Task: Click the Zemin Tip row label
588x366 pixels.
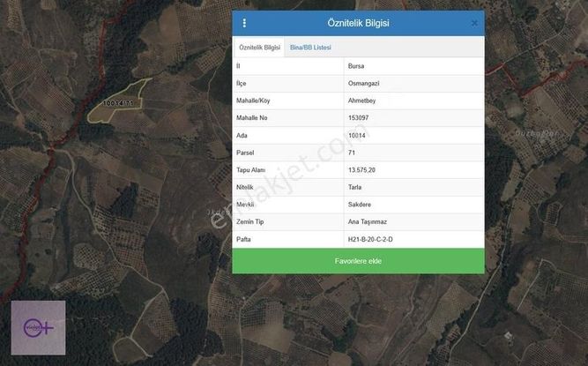Action: (x=249, y=221)
